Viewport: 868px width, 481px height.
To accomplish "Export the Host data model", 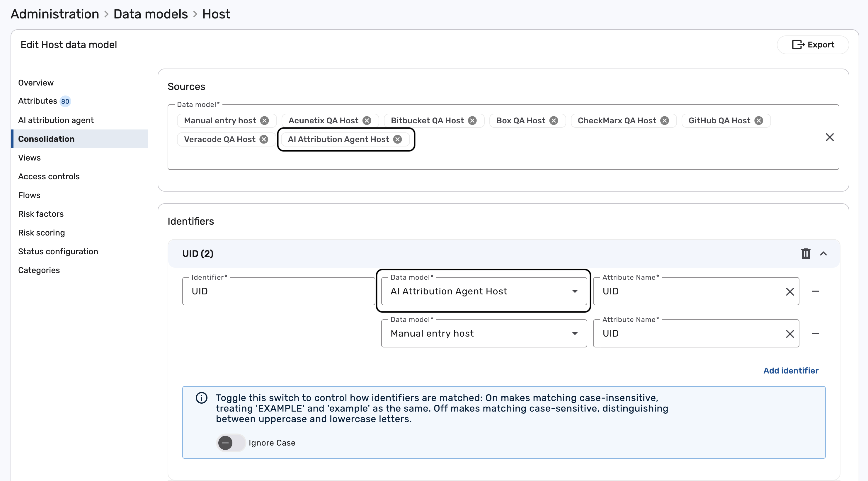I will pos(812,45).
